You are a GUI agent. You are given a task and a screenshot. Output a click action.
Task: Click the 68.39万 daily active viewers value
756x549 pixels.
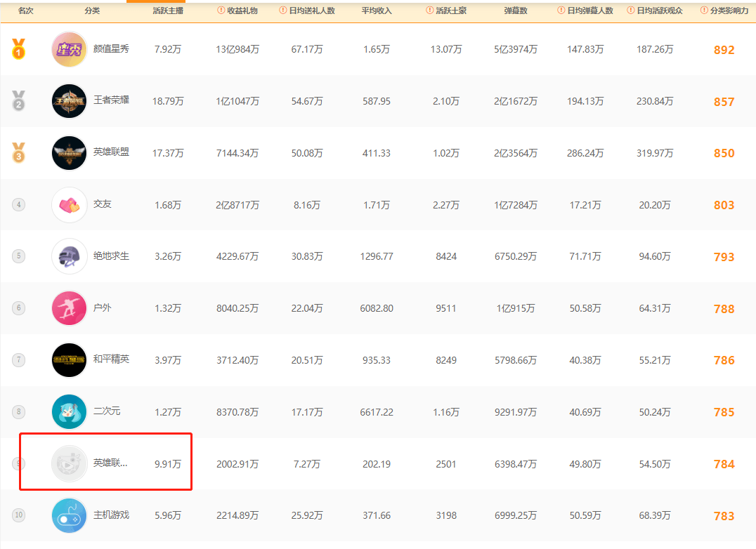(655, 515)
